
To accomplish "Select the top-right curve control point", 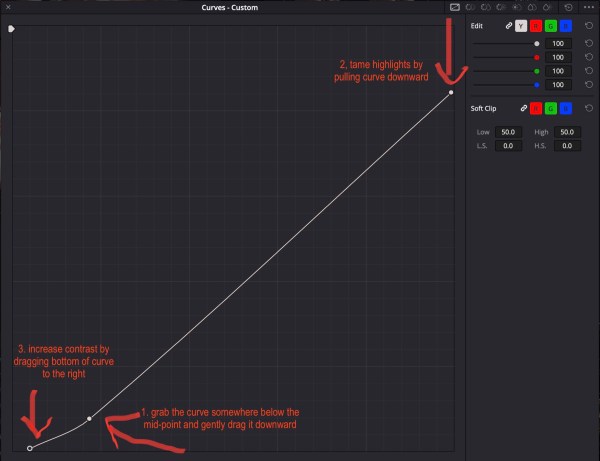I will tap(451, 92).
